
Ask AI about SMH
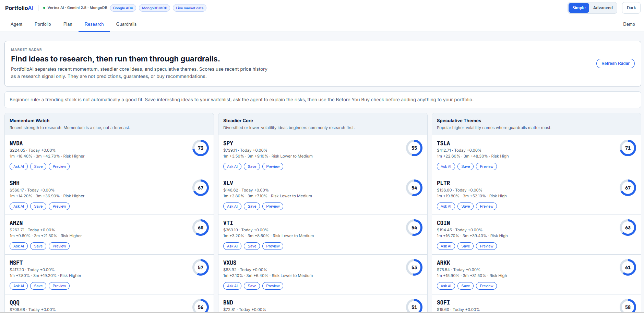click(19, 206)
